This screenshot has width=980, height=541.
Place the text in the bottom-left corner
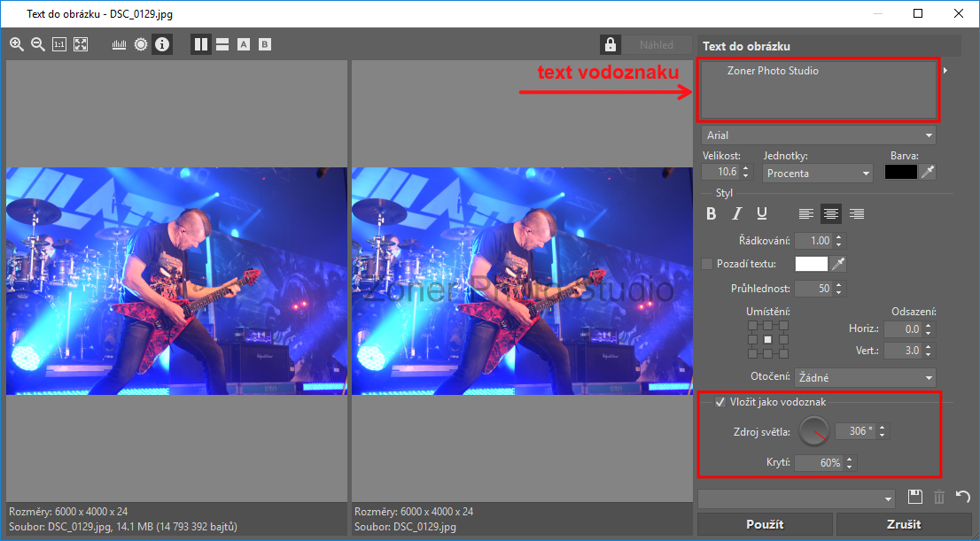(x=752, y=354)
